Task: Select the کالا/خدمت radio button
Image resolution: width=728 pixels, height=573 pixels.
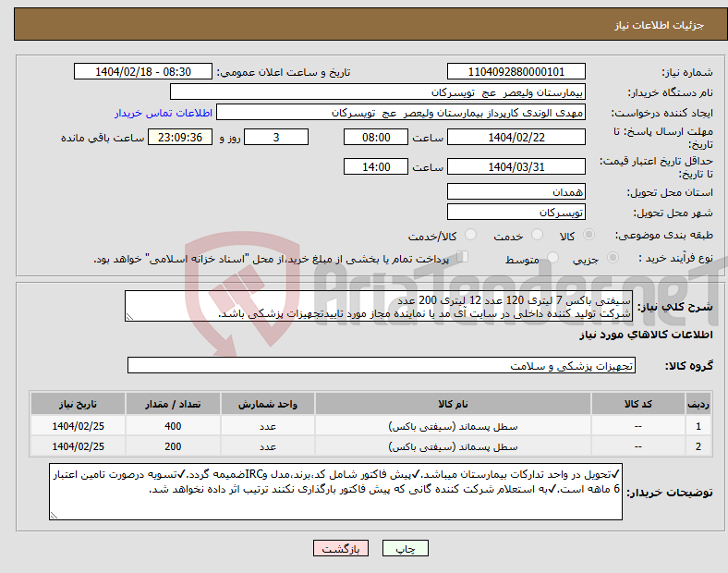Action: click(x=471, y=235)
